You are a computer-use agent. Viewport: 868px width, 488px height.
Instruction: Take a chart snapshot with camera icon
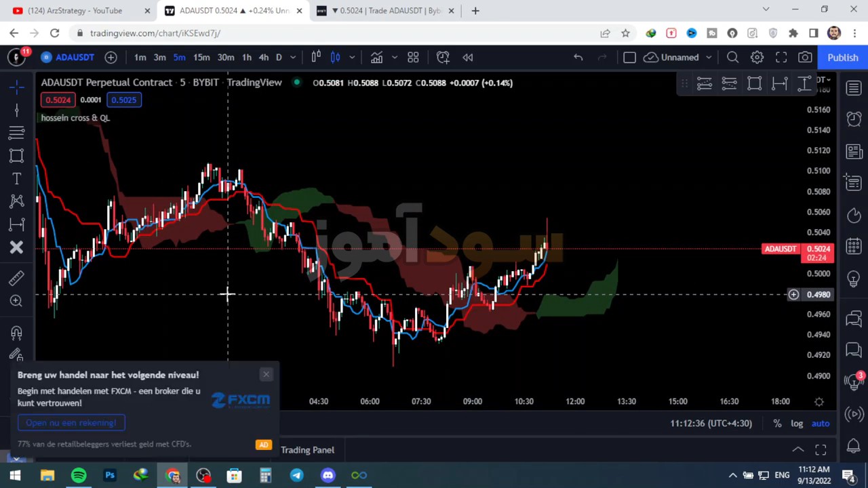[x=805, y=58]
